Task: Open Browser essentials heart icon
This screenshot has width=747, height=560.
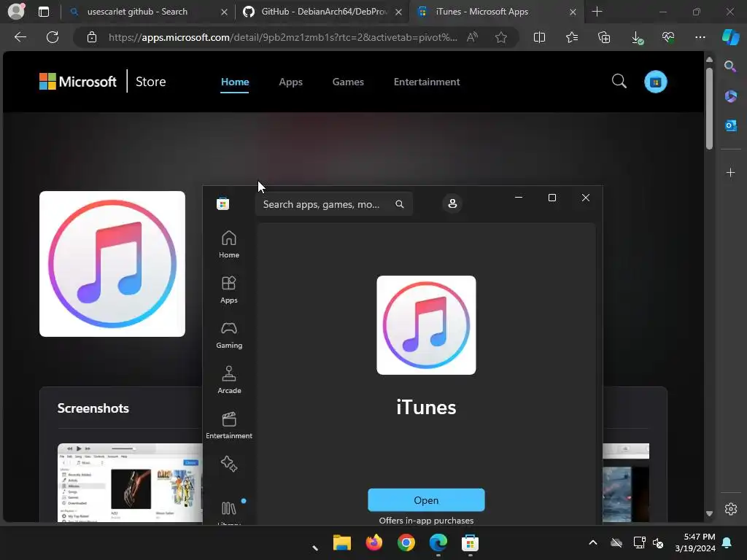Action: point(668,37)
